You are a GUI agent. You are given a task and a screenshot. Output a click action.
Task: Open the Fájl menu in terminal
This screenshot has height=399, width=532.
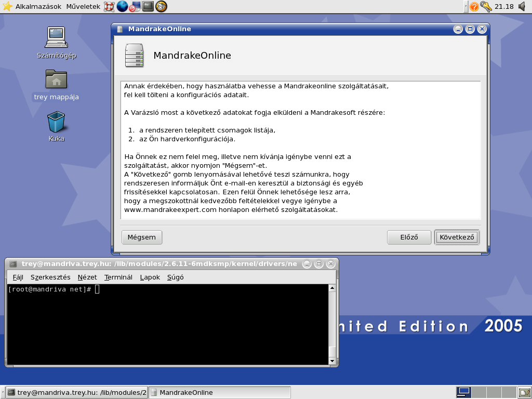[18, 277]
